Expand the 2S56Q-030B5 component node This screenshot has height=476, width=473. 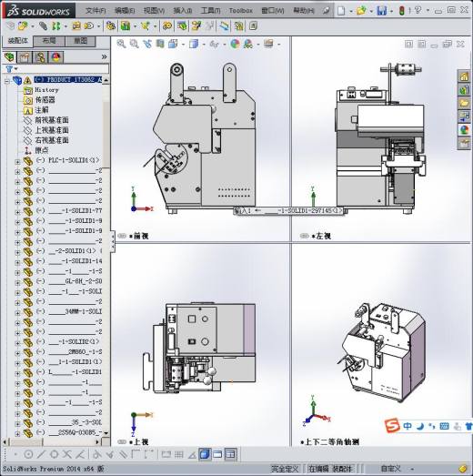tap(17, 434)
